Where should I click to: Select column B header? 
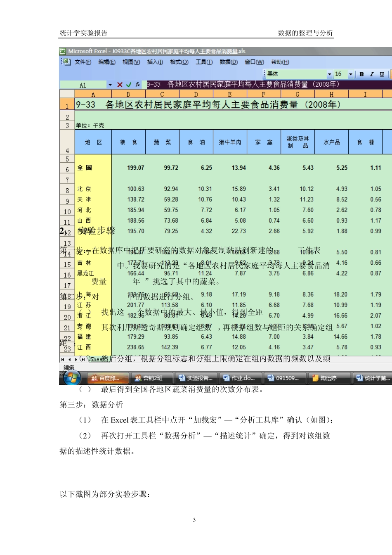tap(128, 94)
